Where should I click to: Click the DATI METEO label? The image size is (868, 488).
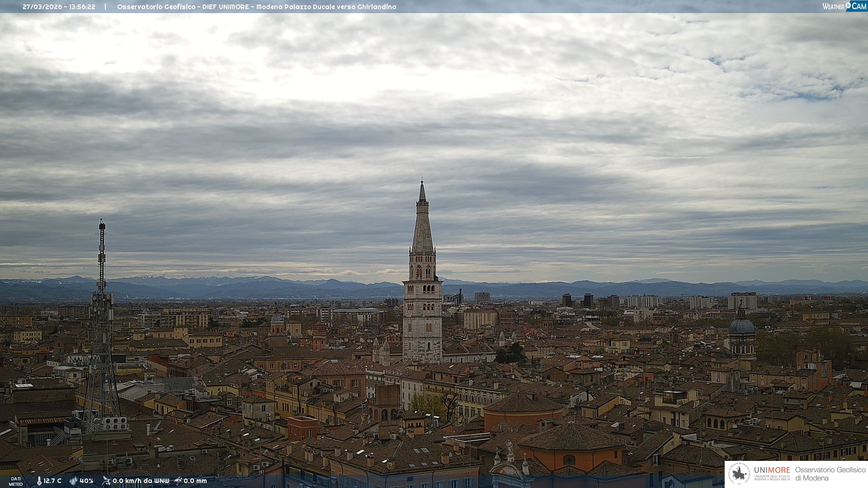tap(15, 481)
